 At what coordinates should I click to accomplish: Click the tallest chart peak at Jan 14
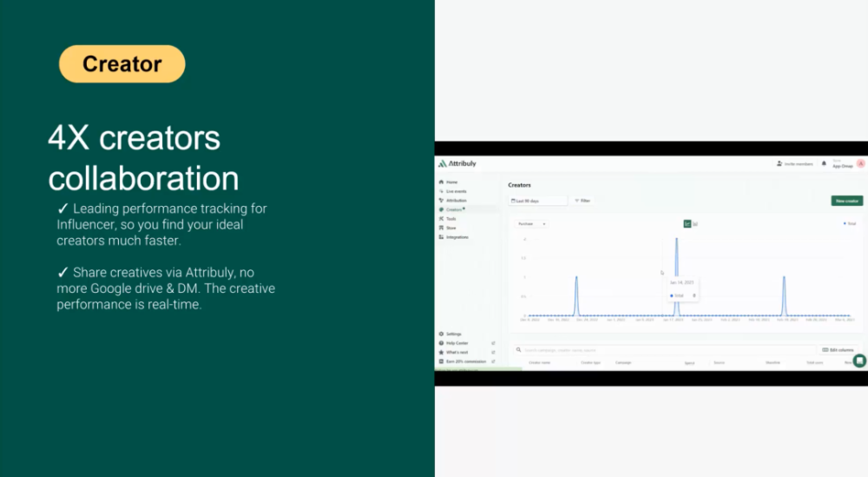pyautogui.click(x=676, y=239)
